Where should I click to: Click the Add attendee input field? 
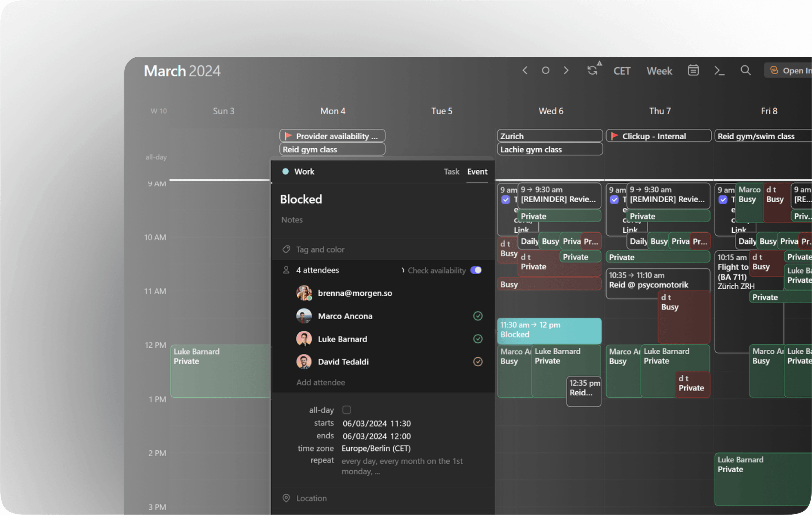click(320, 382)
